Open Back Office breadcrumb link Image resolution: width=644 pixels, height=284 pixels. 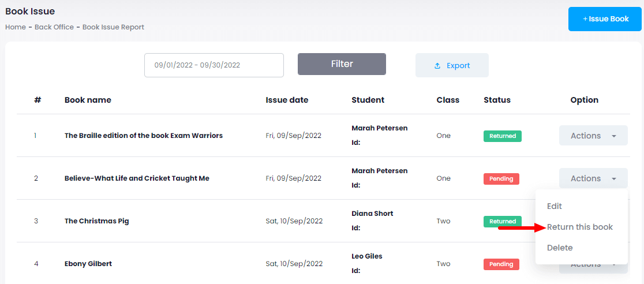coord(54,27)
